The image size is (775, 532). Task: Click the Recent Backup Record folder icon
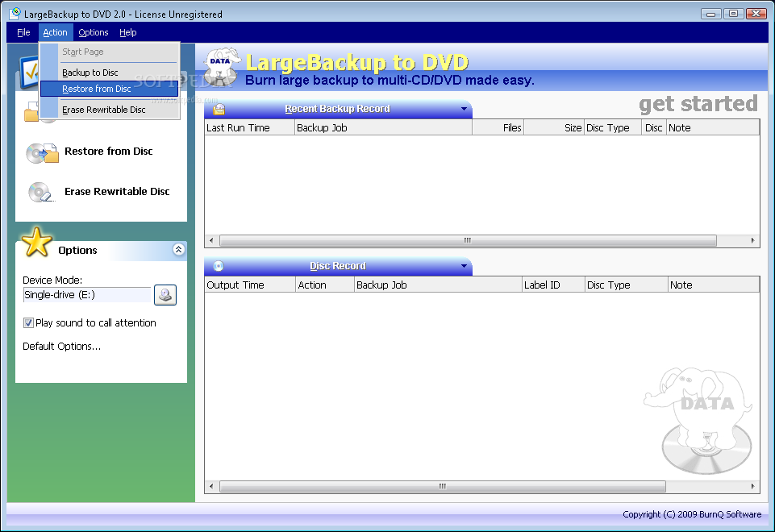click(219, 109)
